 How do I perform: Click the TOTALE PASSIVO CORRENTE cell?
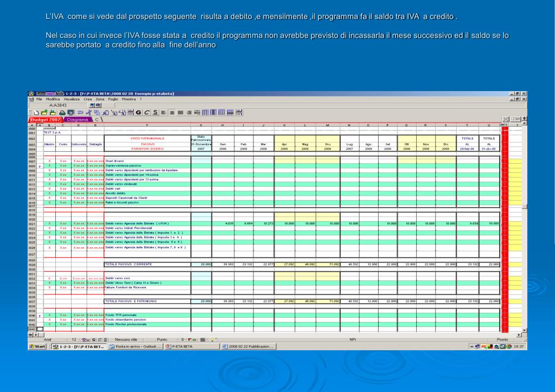147,264
